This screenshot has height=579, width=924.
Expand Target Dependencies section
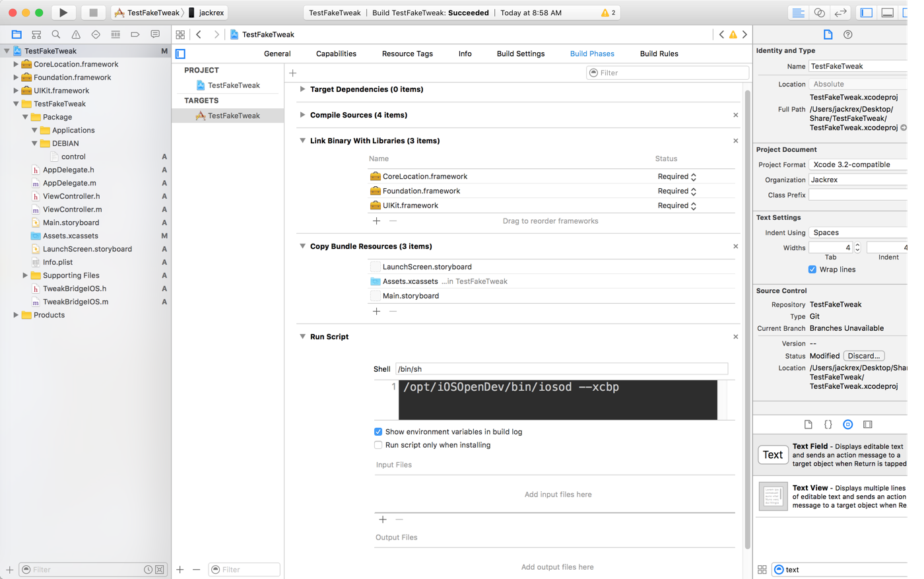pos(302,89)
